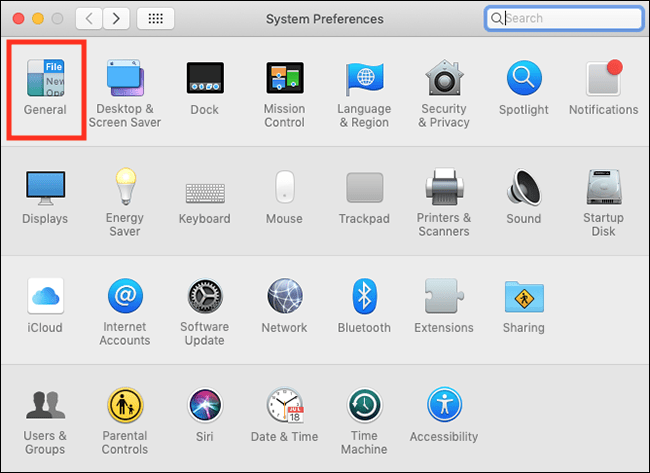Click the Search field
This screenshot has width=650, height=473.
564,18
